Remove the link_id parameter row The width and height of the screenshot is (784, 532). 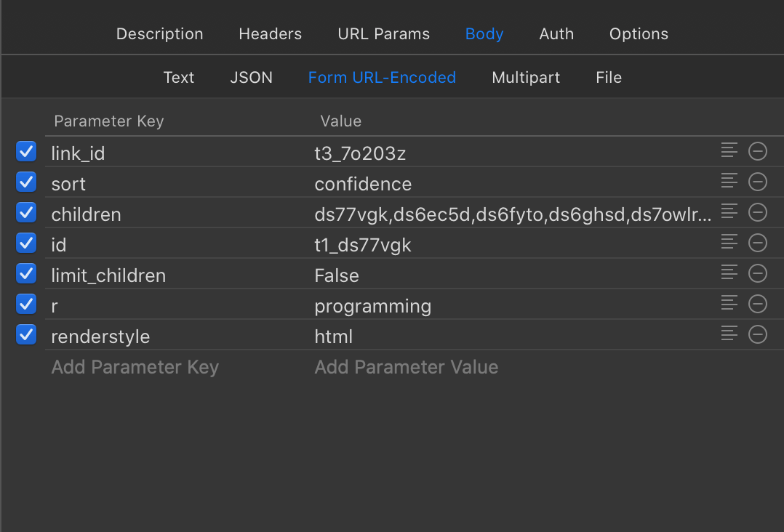tap(758, 151)
